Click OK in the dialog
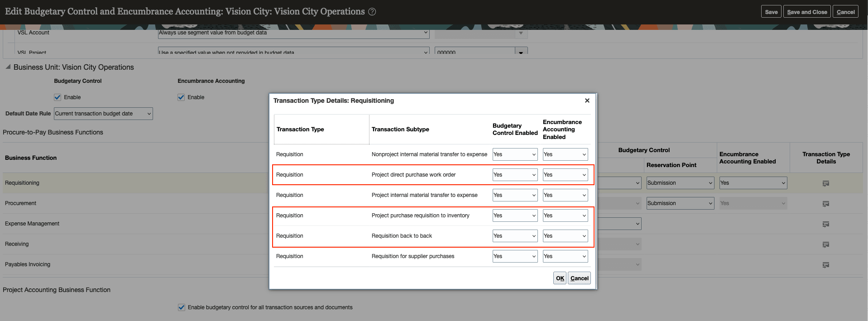868x321 pixels. 560,278
